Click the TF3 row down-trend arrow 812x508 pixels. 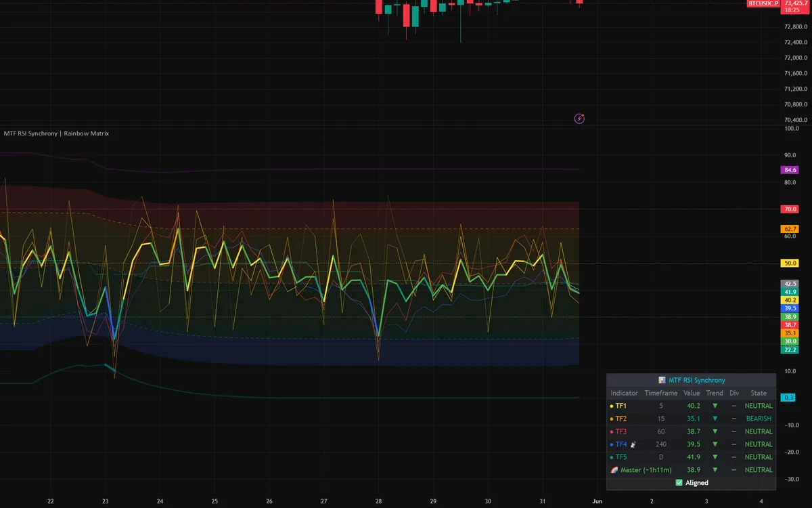(715, 431)
